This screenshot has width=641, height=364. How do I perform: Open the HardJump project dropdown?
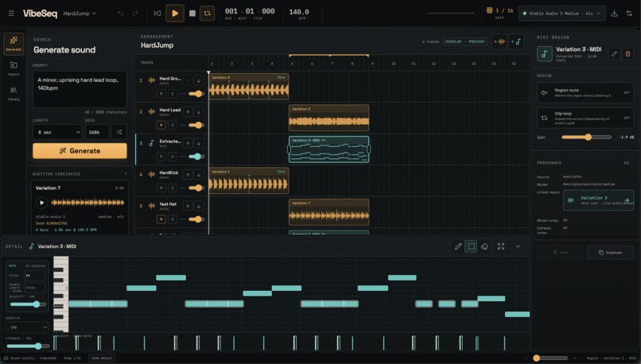[80, 14]
